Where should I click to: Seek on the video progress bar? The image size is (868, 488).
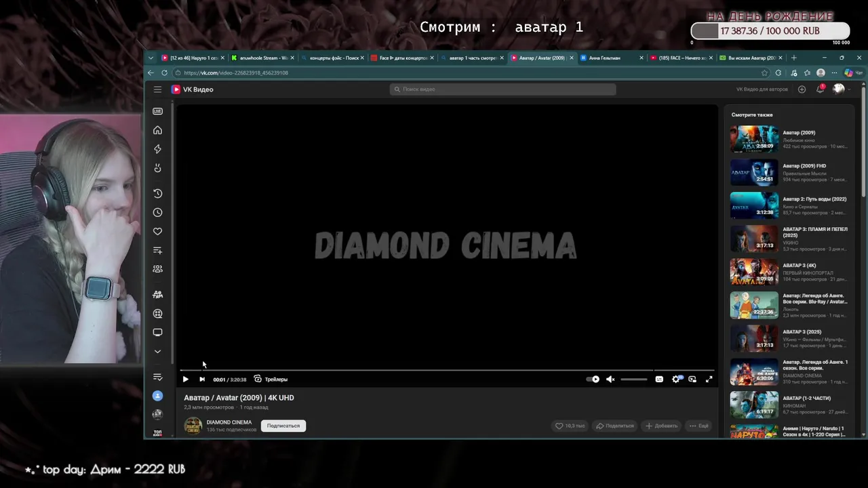pyautogui.click(x=447, y=370)
